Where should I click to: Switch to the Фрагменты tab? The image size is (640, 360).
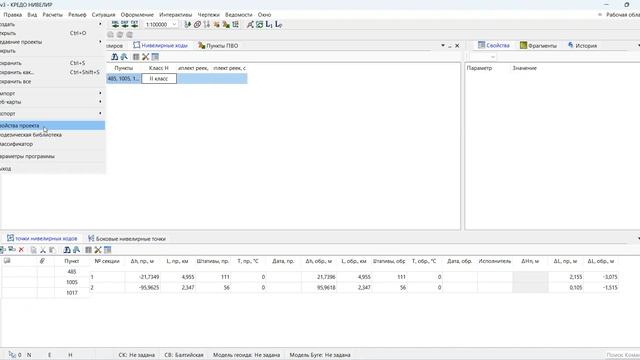click(538, 45)
